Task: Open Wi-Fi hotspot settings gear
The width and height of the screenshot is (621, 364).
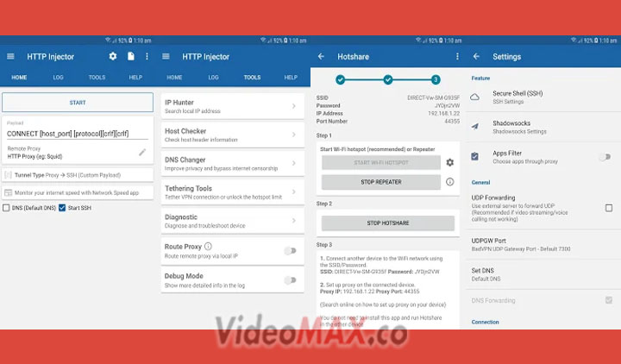Action: [x=450, y=162]
